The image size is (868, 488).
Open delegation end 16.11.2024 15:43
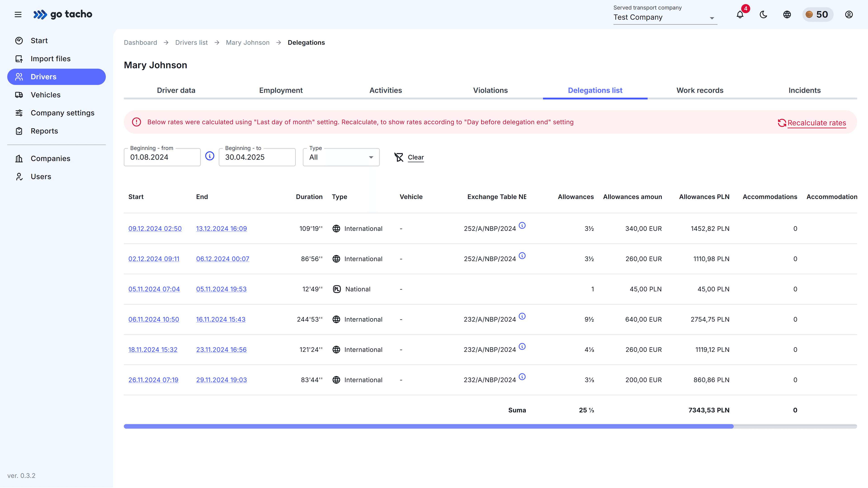[221, 320]
